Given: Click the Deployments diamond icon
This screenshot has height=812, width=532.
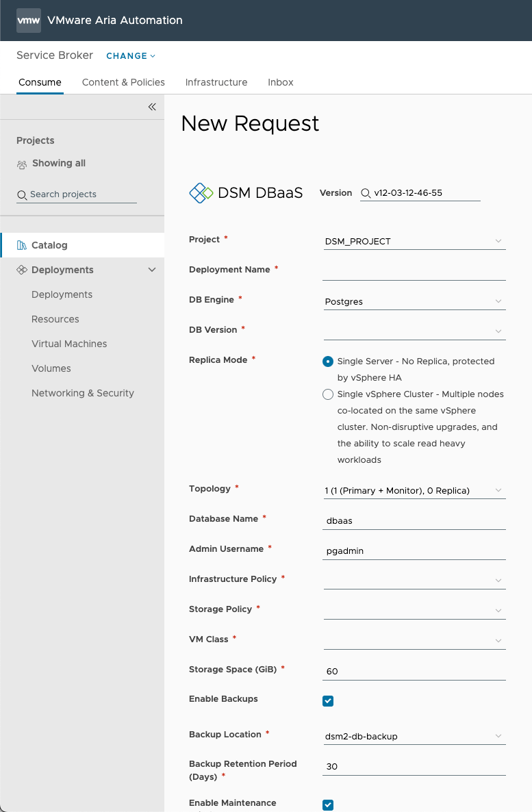Looking at the screenshot, I should pos(22,270).
